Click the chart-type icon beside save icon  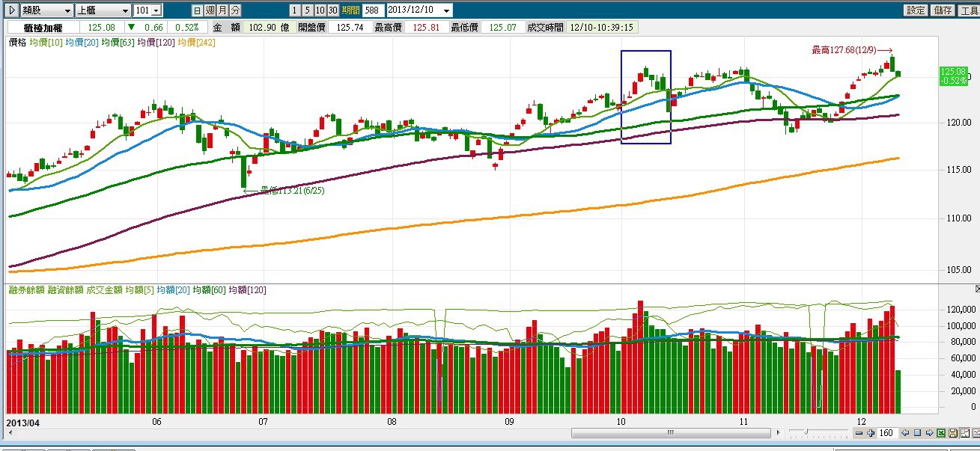[964, 433]
